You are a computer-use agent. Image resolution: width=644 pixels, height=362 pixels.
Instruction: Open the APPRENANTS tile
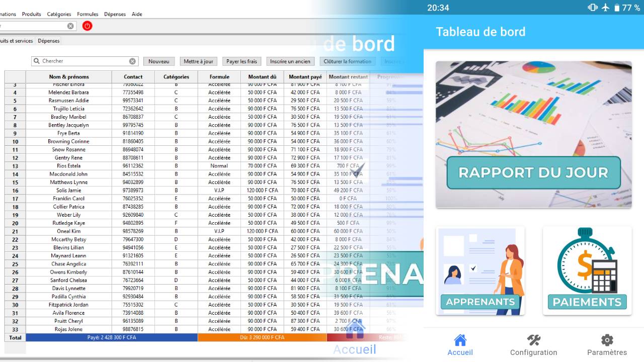[x=480, y=270]
